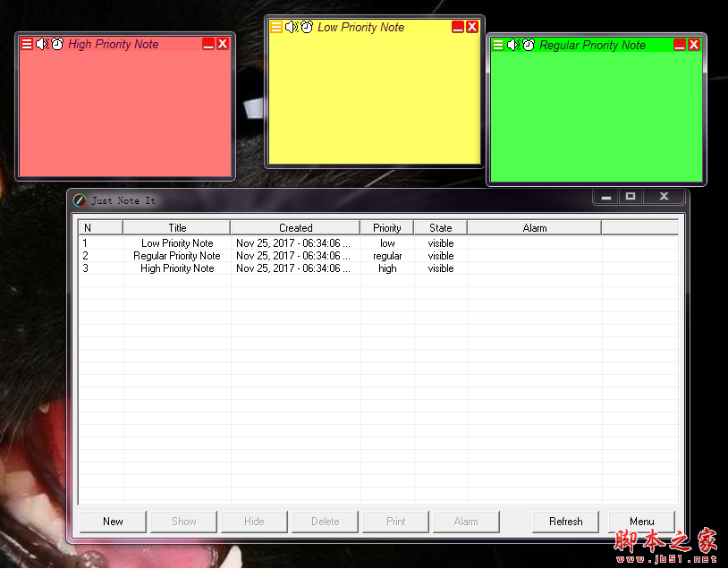Open the menu icon on Regular Priority Note
728x569 pixels.
pyautogui.click(x=498, y=45)
